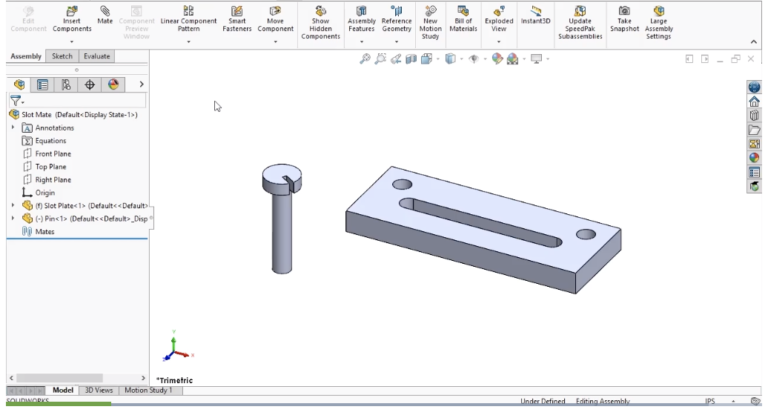Image resolution: width=768 pixels, height=418 pixels.
Task: Switch to the Sketch ribbon tab
Action: pos(62,57)
